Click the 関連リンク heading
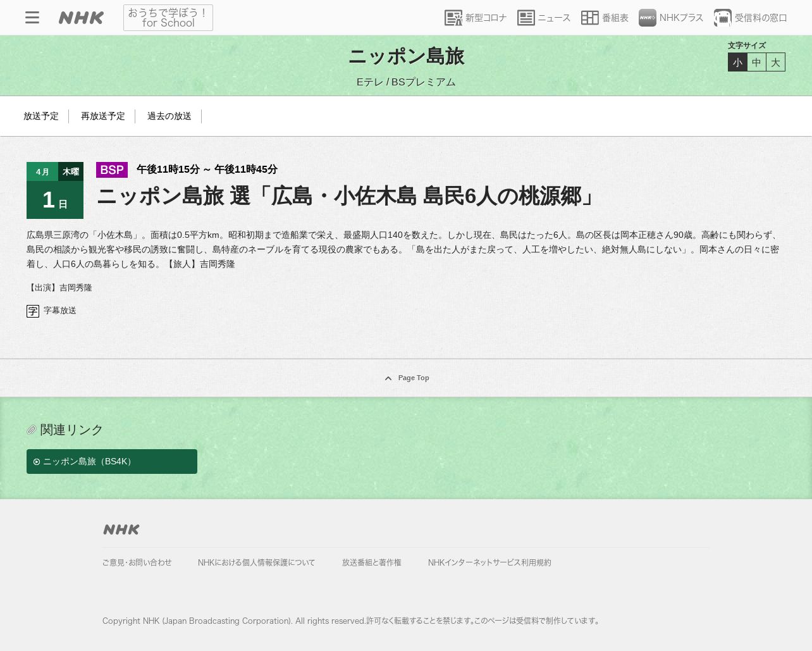Screen dimensions: 812x651 [71, 430]
